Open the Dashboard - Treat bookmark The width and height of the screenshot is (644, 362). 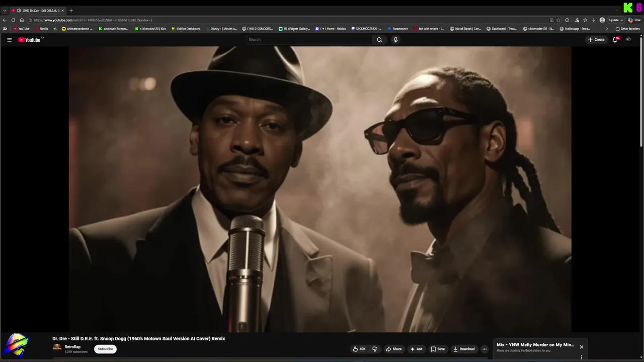502,29
